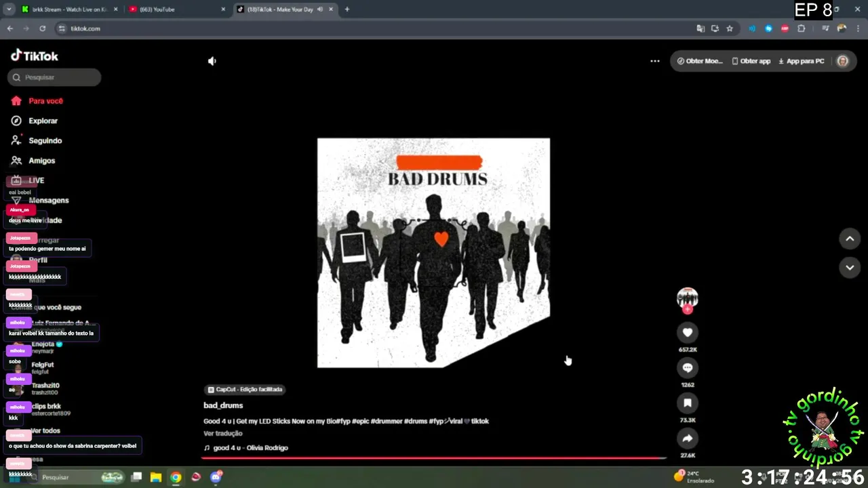The image size is (868, 488).
Task: Open Task View on the taskbar
Action: (x=136, y=477)
